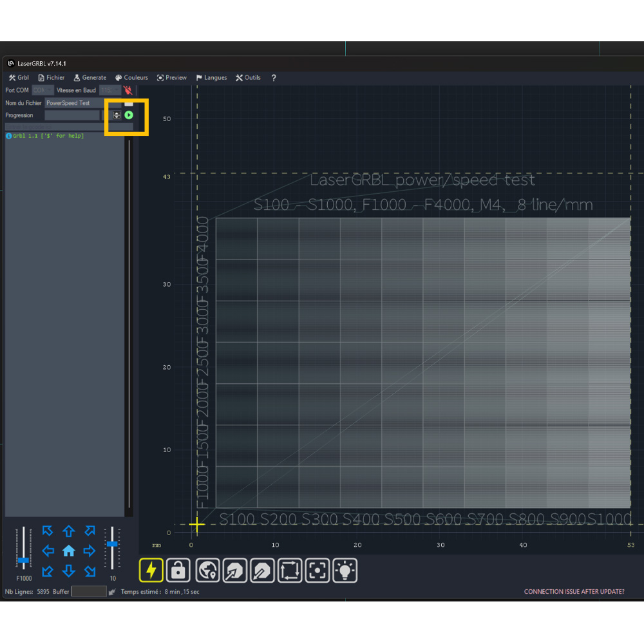Click the console log scrollbar

coord(129,324)
